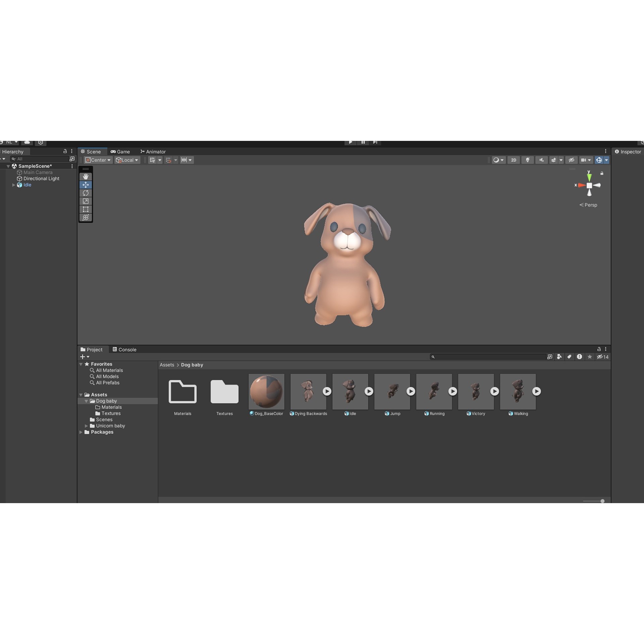Switch to the Console tab

click(124, 350)
